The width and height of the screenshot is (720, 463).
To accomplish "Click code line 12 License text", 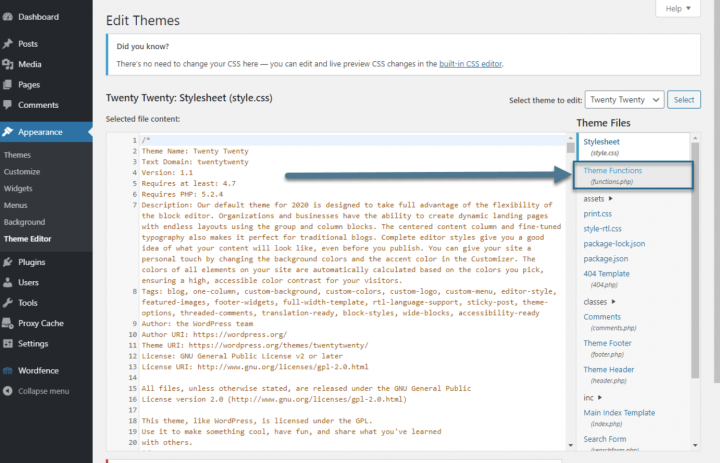I will [242, 356].
